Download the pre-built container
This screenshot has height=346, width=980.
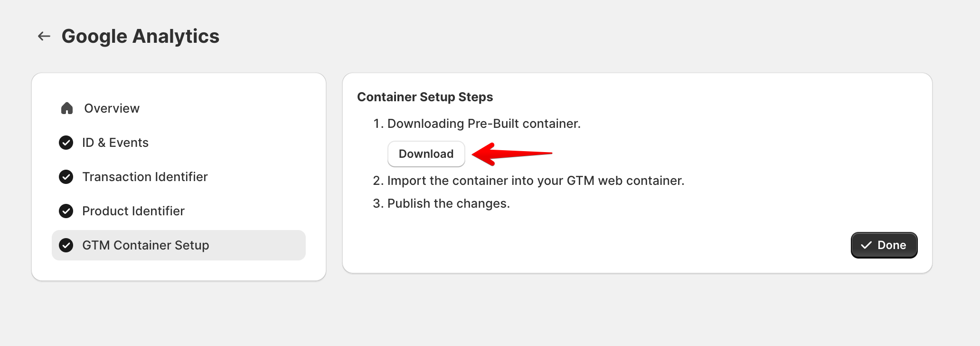click(x=426, y=154)
